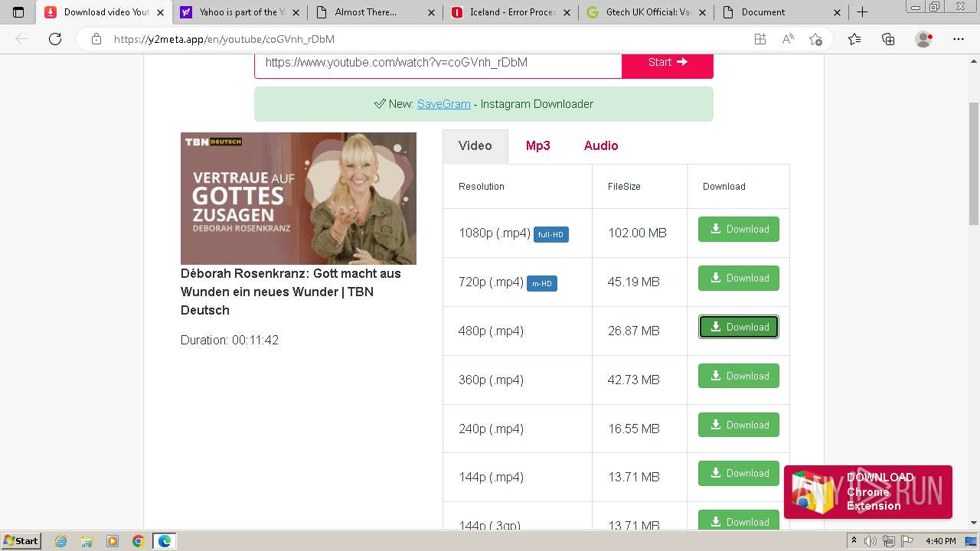Image resolution: width=980 pixels, height=551 pixels.
Task: Close the Iceland Error browser tab
Action: tap(567, 12)
